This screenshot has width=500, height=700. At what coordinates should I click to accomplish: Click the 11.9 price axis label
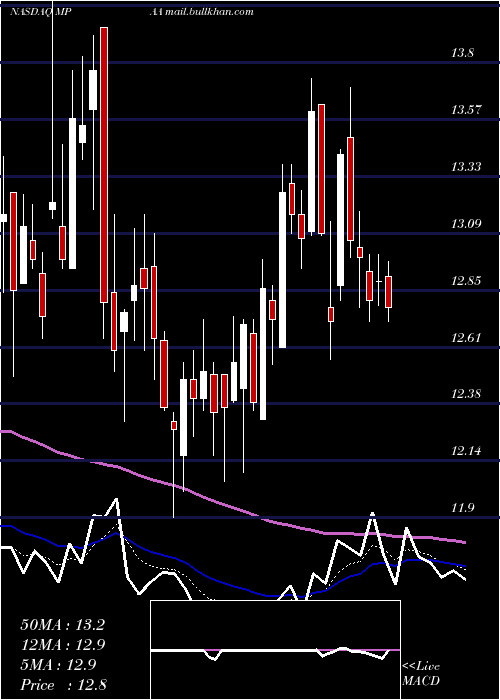(462, 508)
